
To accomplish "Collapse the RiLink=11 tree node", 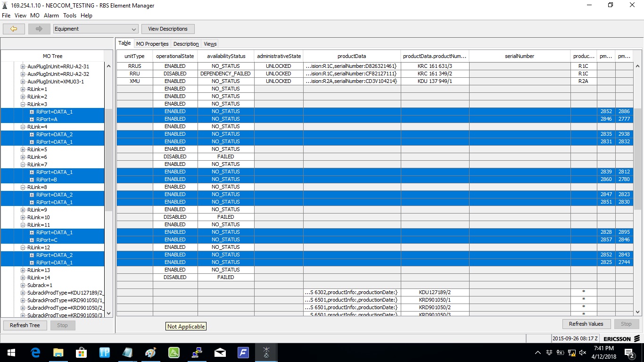I will tap(23, 225).
